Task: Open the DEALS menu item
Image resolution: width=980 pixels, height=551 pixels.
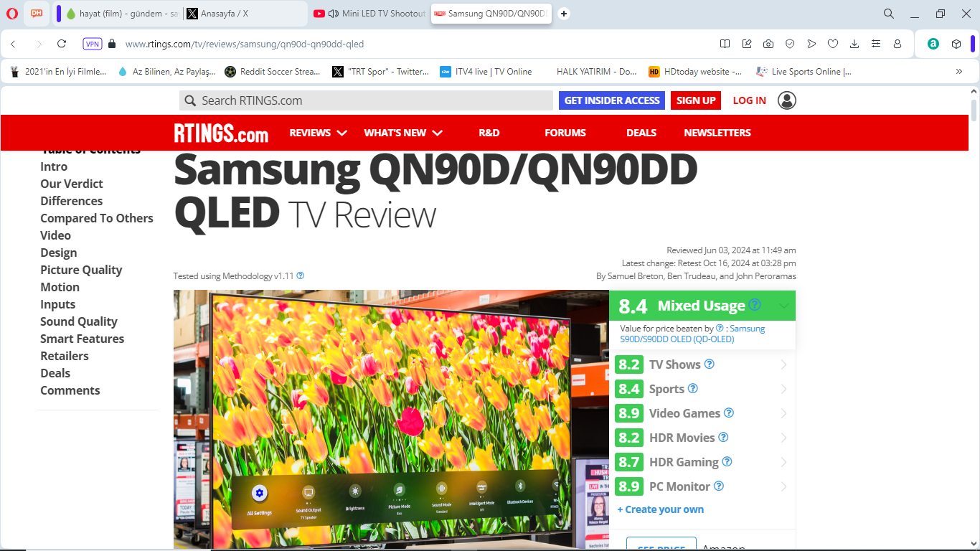Action: point(641,133)
